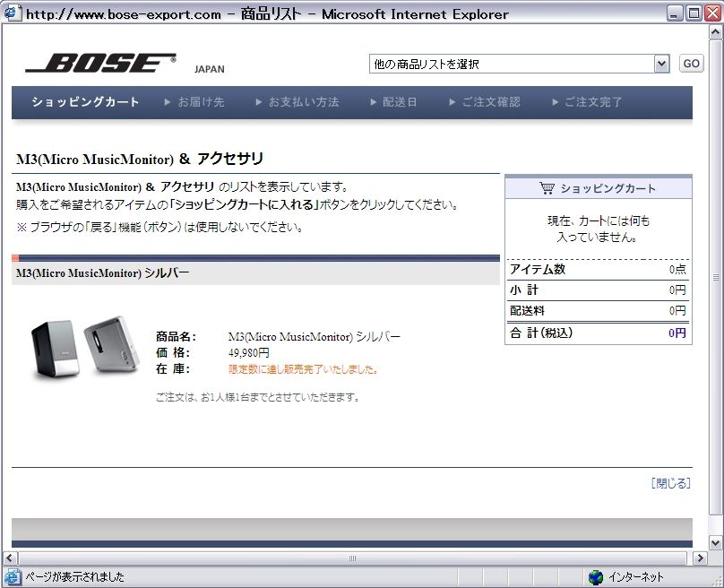The image size is (724, 588).
Task: Click the JAPAN text beside the logo
Action: [x=209, y=69]
